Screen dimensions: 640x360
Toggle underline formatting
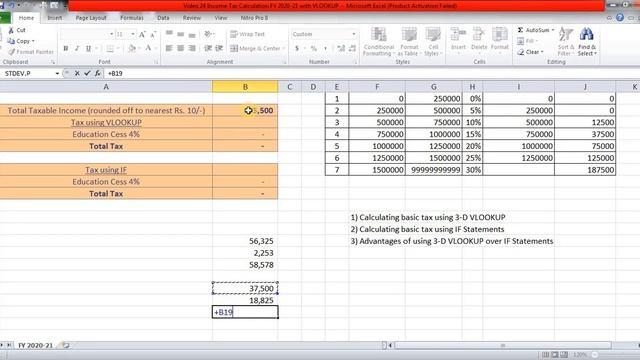click(88, 49)
